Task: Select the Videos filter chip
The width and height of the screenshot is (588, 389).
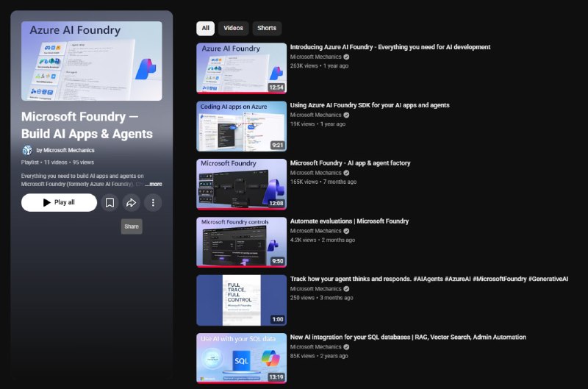Action: (x=233, y=28)
